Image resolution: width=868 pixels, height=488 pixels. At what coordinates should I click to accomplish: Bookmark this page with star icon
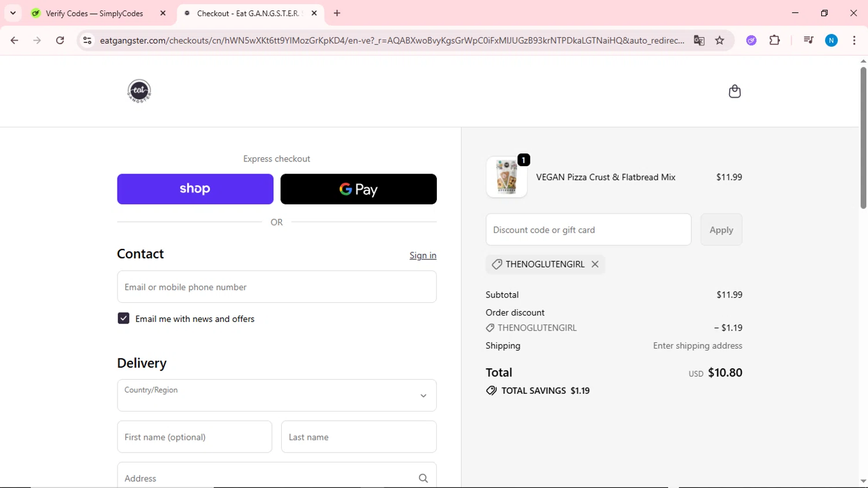720,40
